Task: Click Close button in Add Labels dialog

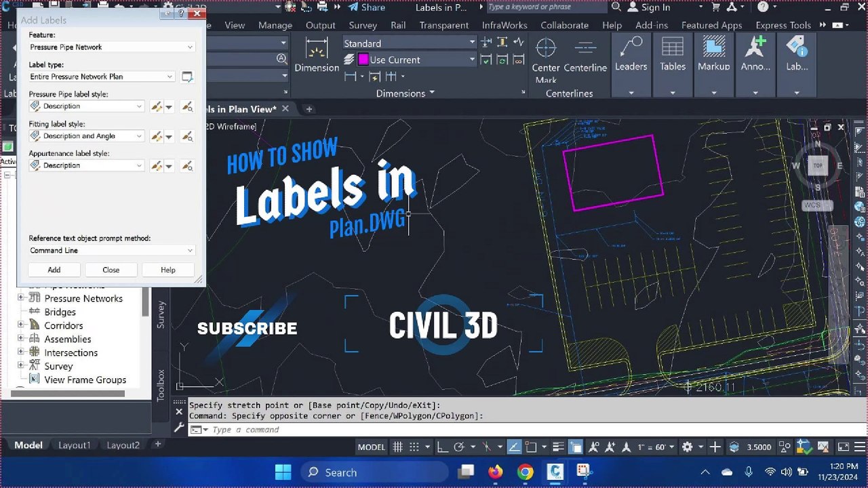Action: tap(111, 270)
